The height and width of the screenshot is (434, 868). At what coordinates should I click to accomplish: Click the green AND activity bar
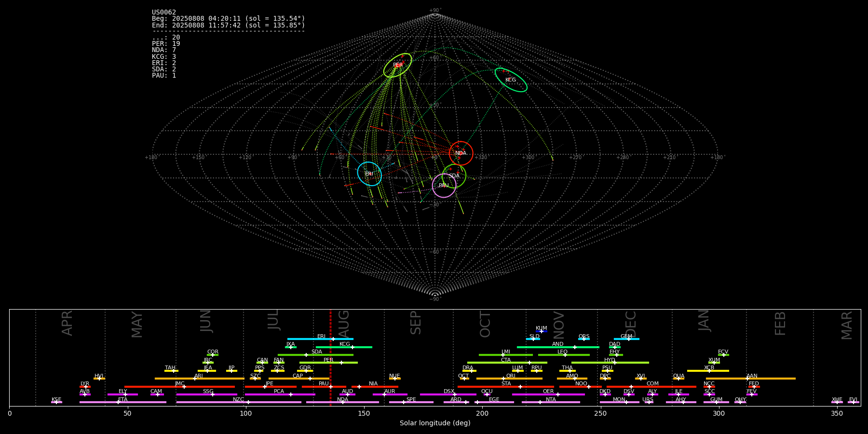558,347
